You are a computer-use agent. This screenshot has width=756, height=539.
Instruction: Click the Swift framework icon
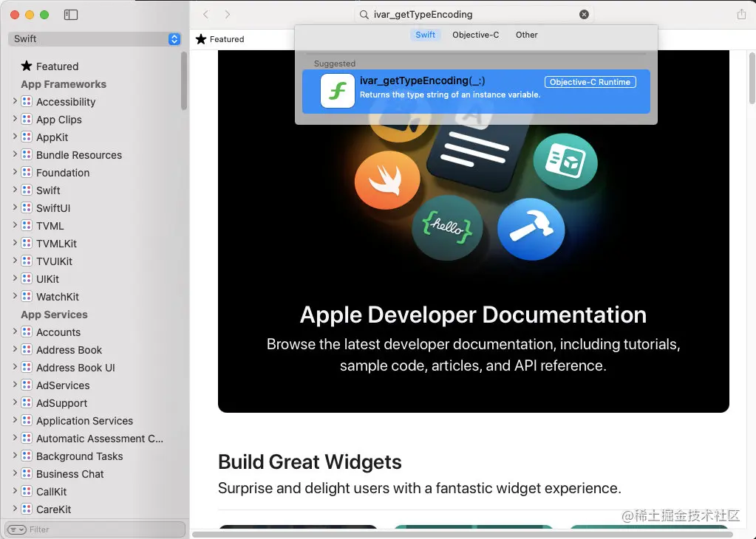point(27,190)
